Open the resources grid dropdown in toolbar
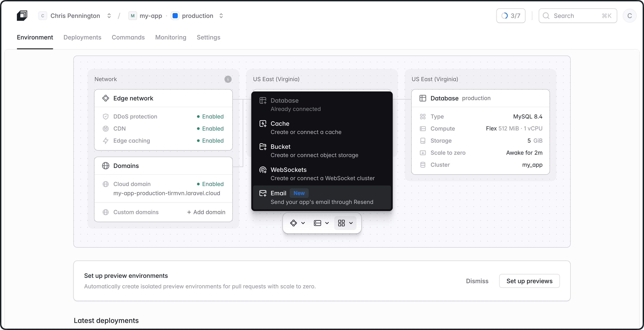The width and height of the screenshot is (644, 330). click(345, 223)
